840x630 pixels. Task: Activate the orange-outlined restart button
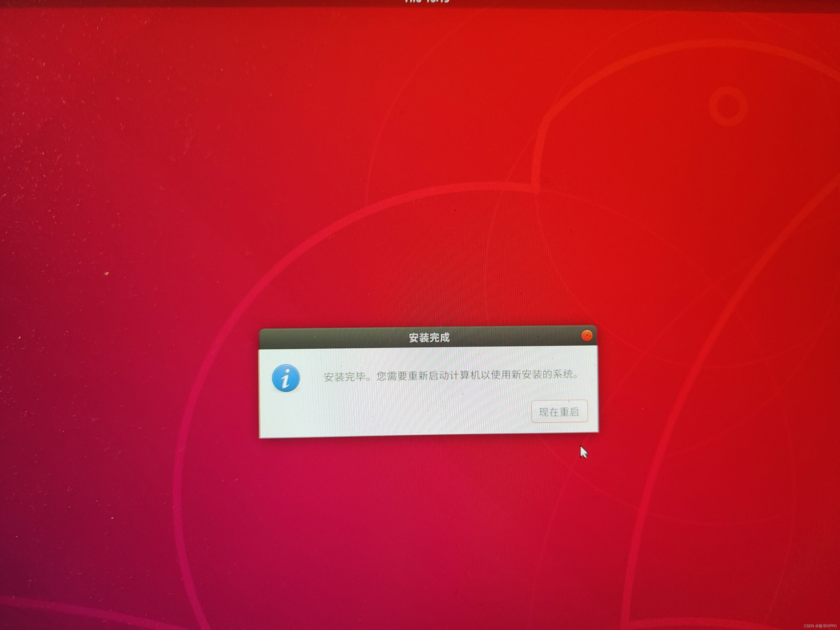point(559,411)
